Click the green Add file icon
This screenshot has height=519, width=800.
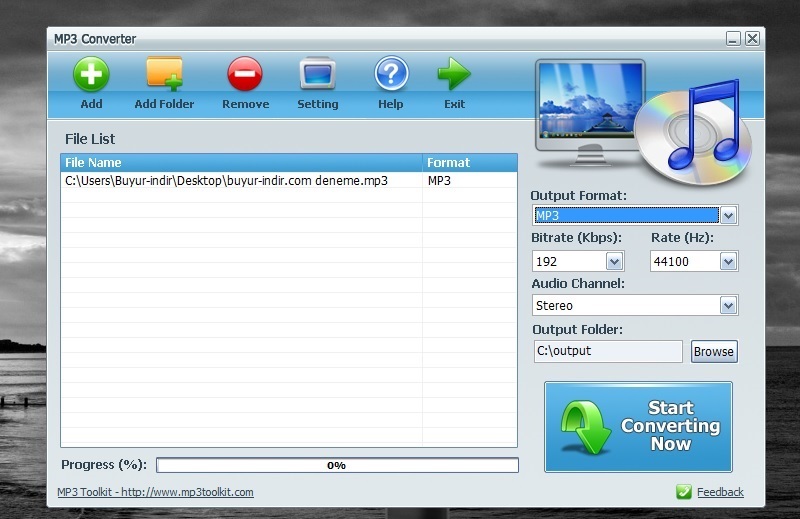coord(91,75)
